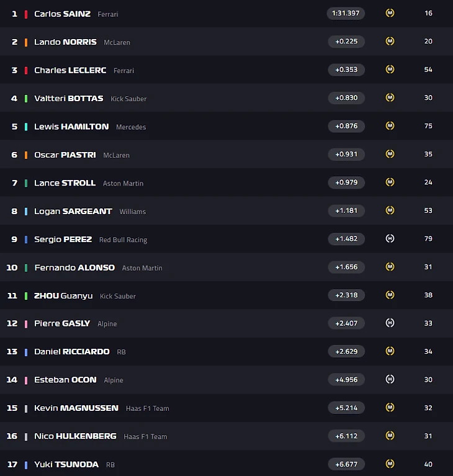
Task: Click the hard tyre icon in Pierre Gasly's row
Action: [x=390, y=323]
